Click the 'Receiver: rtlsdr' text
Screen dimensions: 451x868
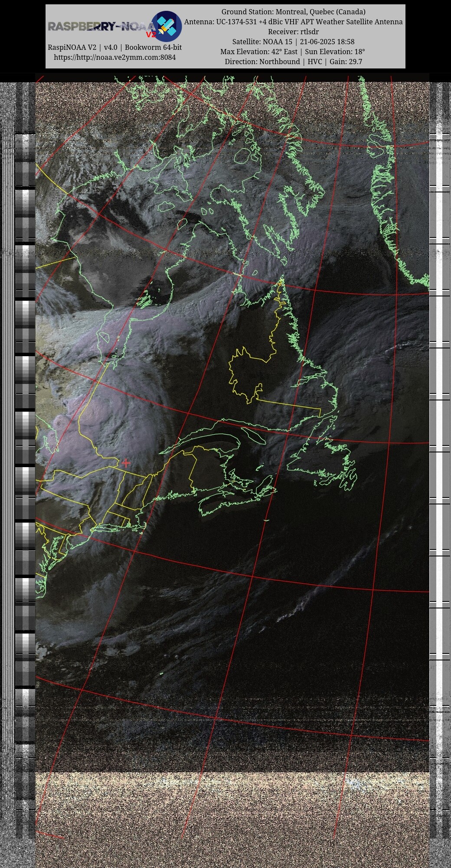(x=293, y=32)
